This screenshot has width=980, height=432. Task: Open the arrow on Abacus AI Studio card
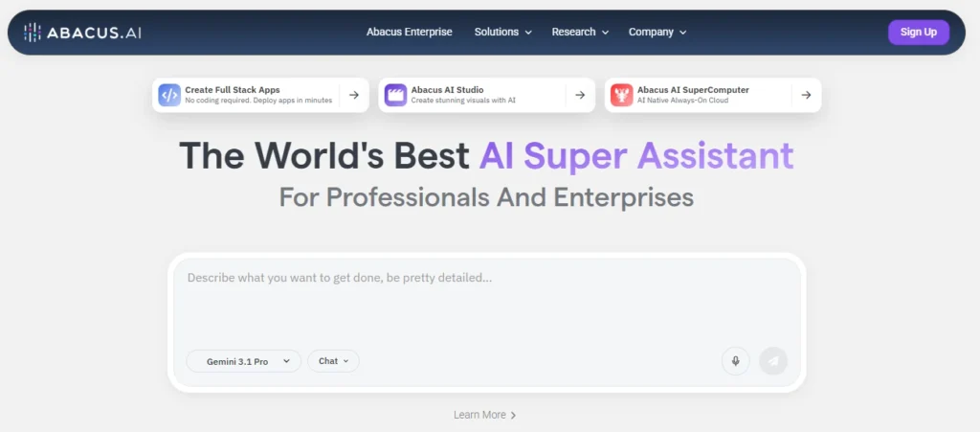[x=580, y=95]
